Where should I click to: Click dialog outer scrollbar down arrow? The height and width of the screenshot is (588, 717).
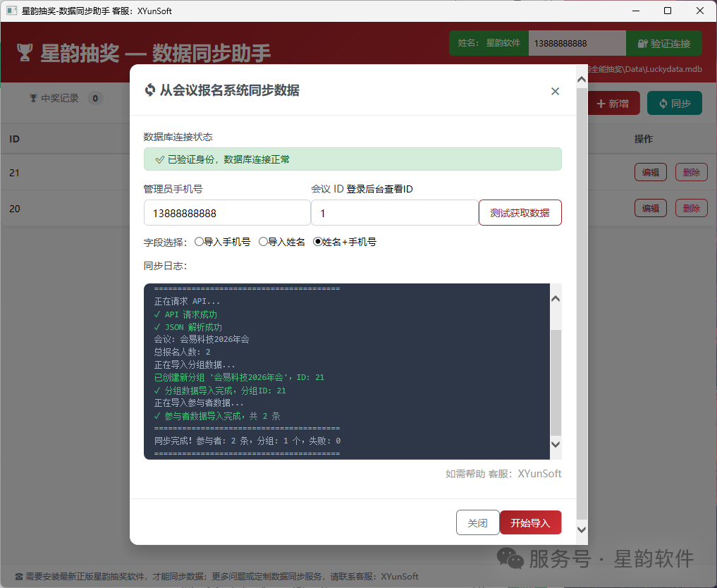[582, 530]
